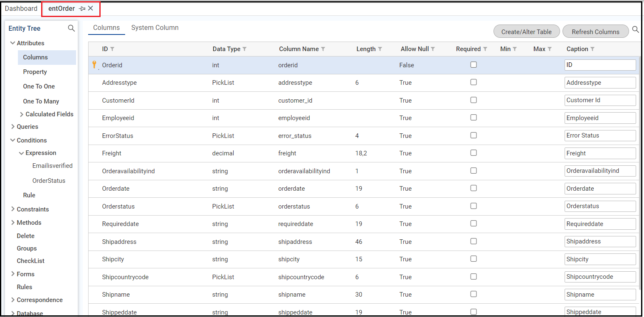This screenshot has width=644, height=317.
Task: Switch to the System Column tab
Action: pyautogui.click(x=155, y=28)
